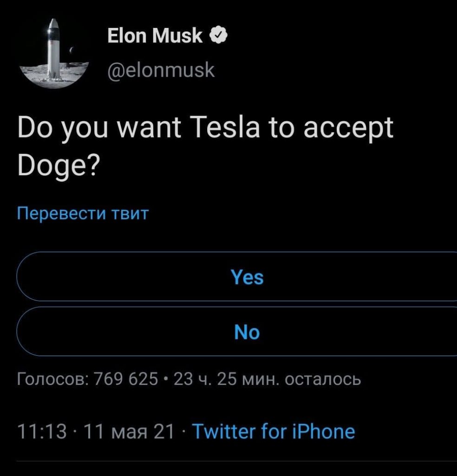457x476 pixels.
Task: Open the Elon Musk display name
Action: click(x=155, y=35)
